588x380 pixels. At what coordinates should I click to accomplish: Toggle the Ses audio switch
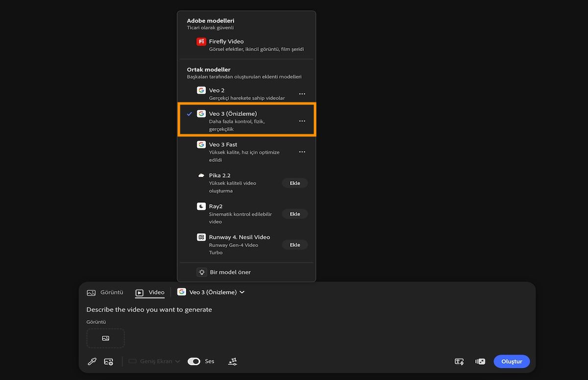click(194, 361)
